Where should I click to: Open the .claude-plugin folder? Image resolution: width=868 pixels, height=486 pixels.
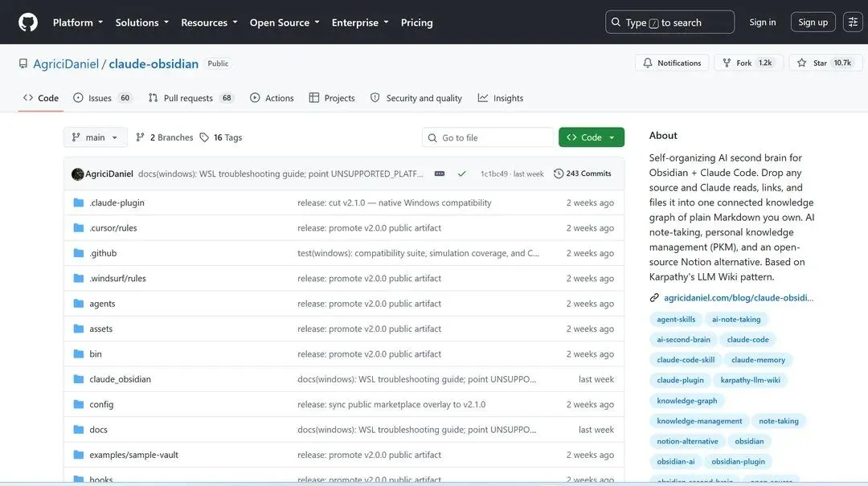click(x=117, y=202)
